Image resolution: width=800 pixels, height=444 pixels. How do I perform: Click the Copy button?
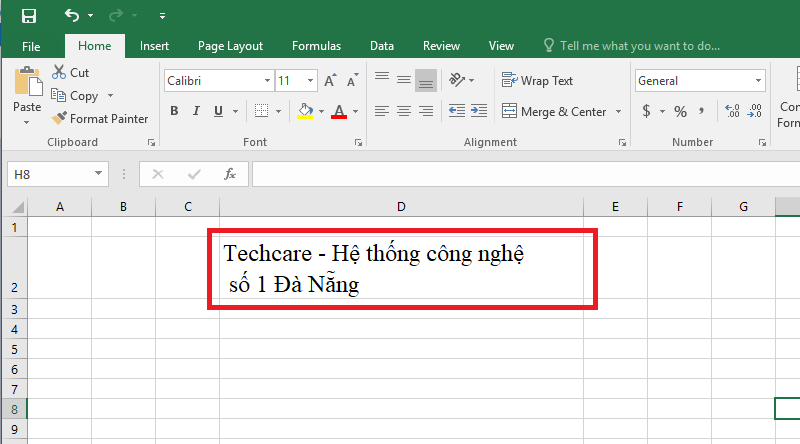point(74,95)
